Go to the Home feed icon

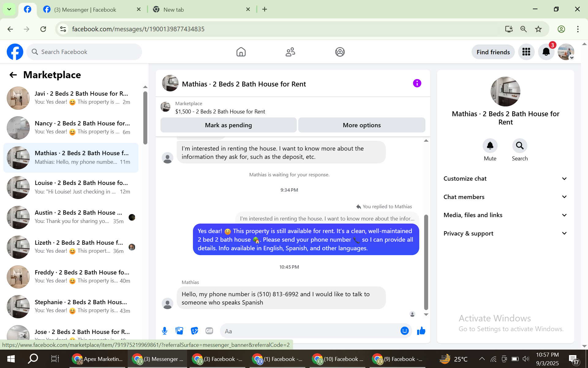click(241, 52)
